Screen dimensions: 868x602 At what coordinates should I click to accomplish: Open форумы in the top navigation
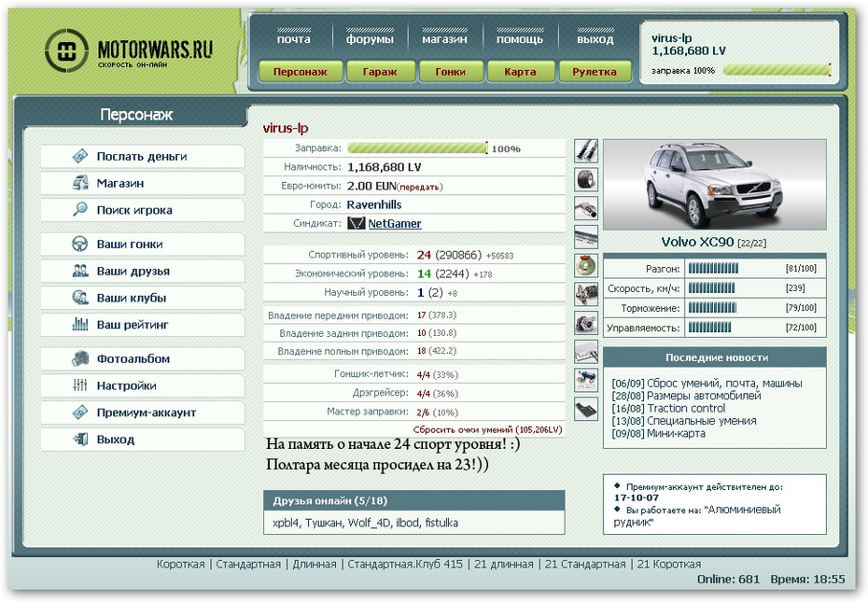[x=370, y=39]
